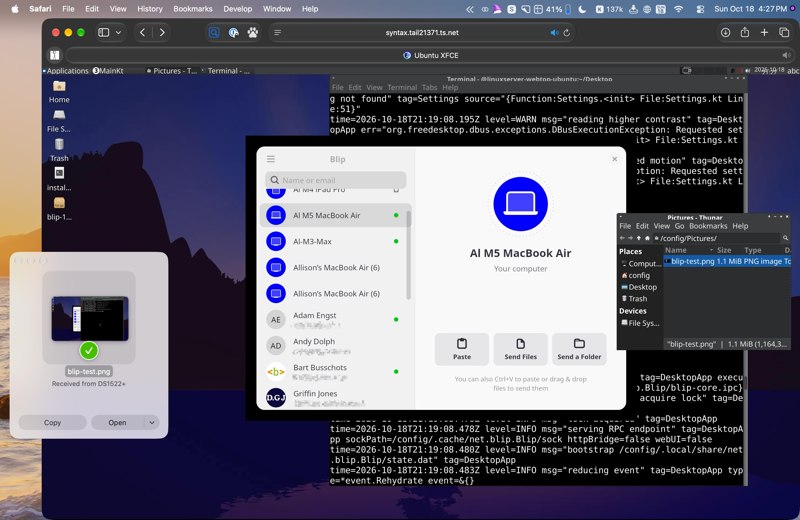Screen dimensions: 800x520
Task: Click Thunar forward arrow
Action: 630,238
